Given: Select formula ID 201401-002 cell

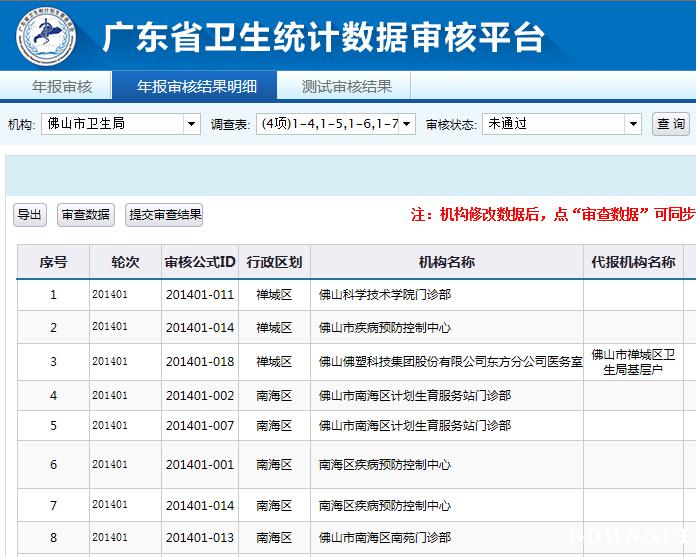Looking at the screenshot, I should (x=200, y=395).
